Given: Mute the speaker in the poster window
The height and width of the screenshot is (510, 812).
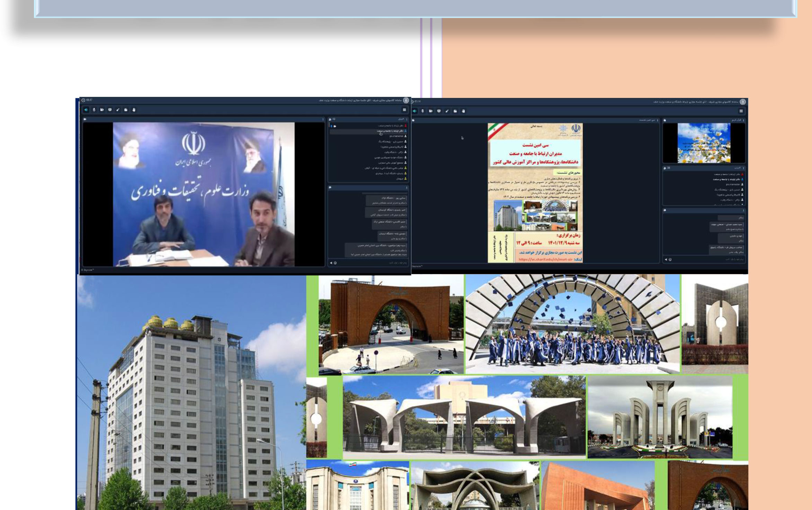Looking at the screenshot, I should [x=414, y=111].
